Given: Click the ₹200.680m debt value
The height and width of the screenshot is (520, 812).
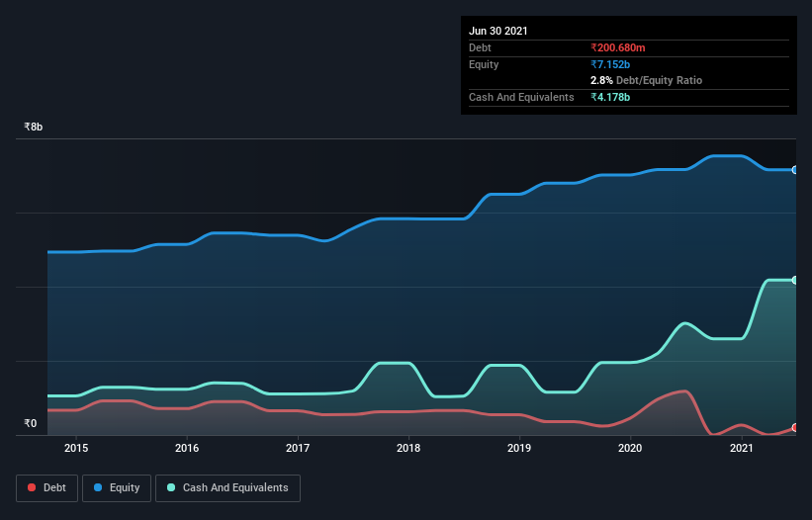Looking at the screenshot, I should point(618,47).
